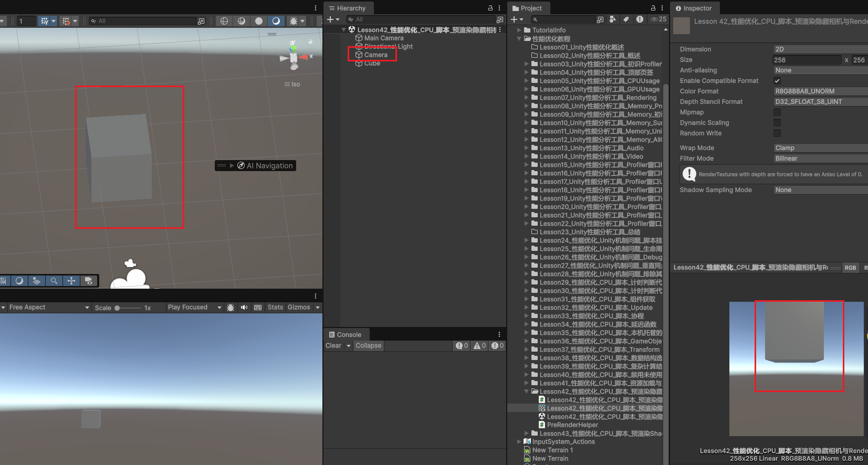Click Search by Type icon in Project panel
868x465 pixels.
(613, 19)
